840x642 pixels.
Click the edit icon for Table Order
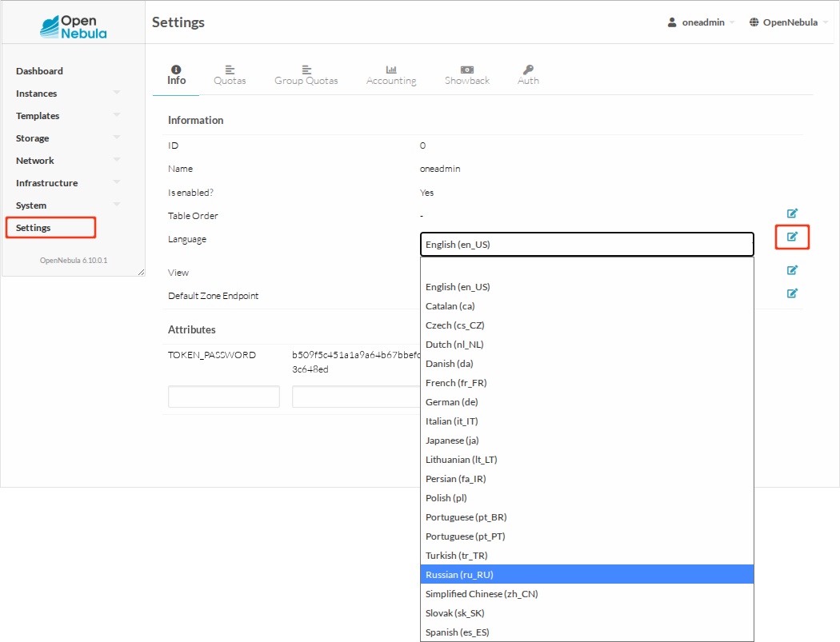tap(792, 213)
